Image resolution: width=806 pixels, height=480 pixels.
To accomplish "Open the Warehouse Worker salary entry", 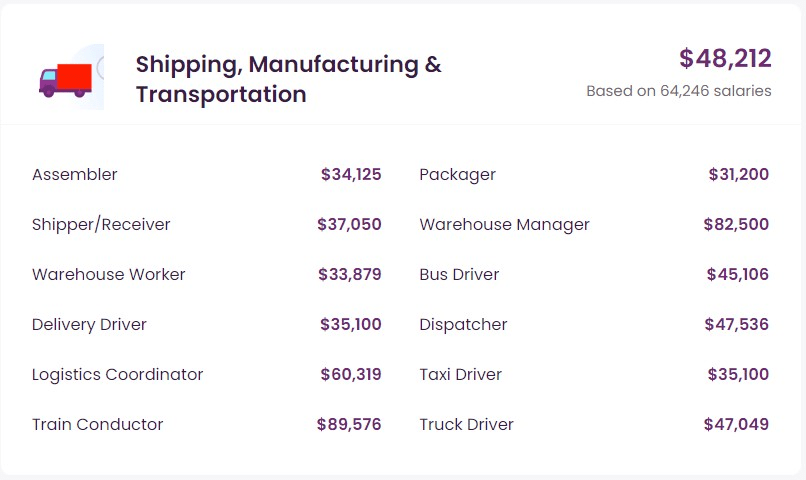I will [109, 275].
